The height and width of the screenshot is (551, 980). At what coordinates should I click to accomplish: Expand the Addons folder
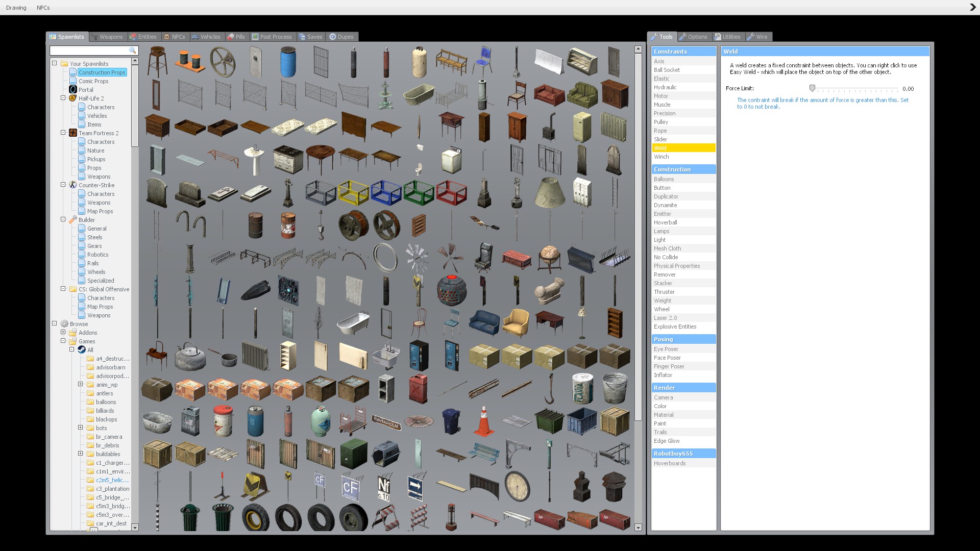pos(63,332)
